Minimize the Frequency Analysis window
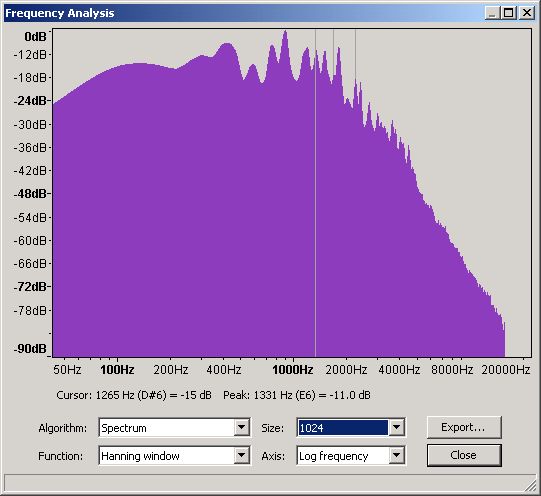The width and height of the screenshot is (541, 496). point(491,13)
